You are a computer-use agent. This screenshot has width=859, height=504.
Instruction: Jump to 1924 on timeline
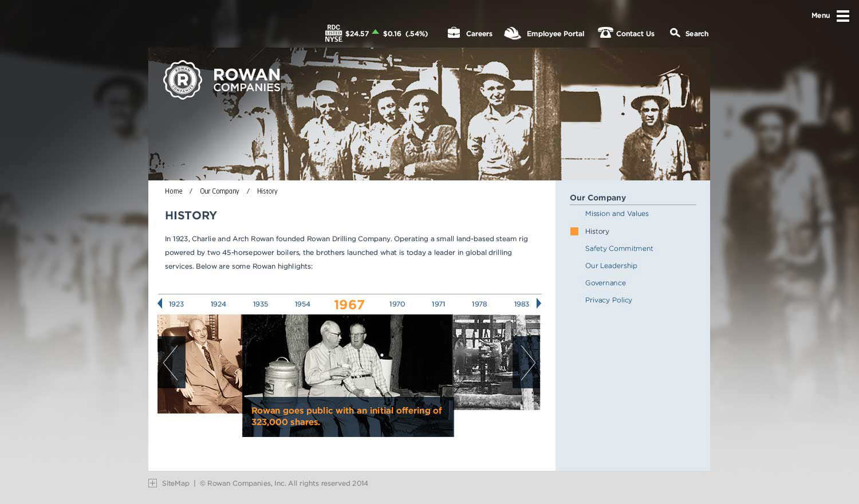tap(218, 304)
